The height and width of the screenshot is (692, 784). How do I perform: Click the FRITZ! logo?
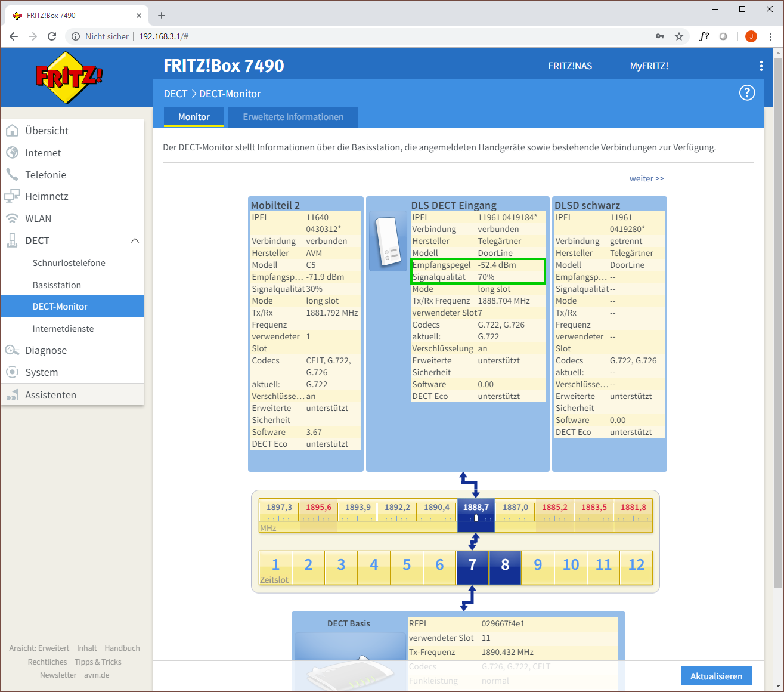[69, 78]
